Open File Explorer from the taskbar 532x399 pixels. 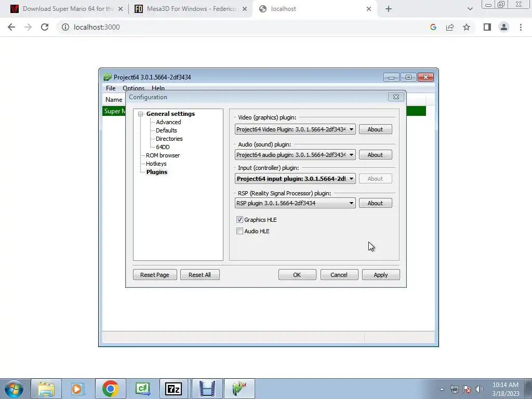click(x=46, y=389)
